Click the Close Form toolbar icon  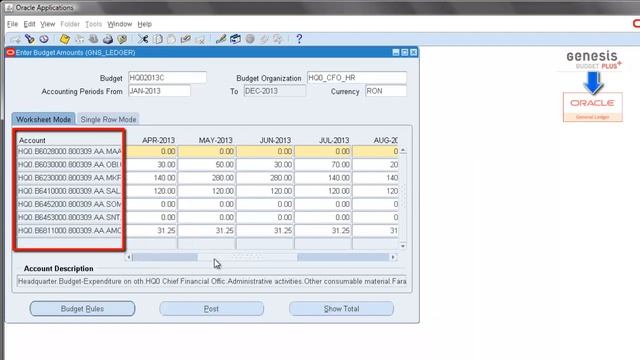coord(122,39)
